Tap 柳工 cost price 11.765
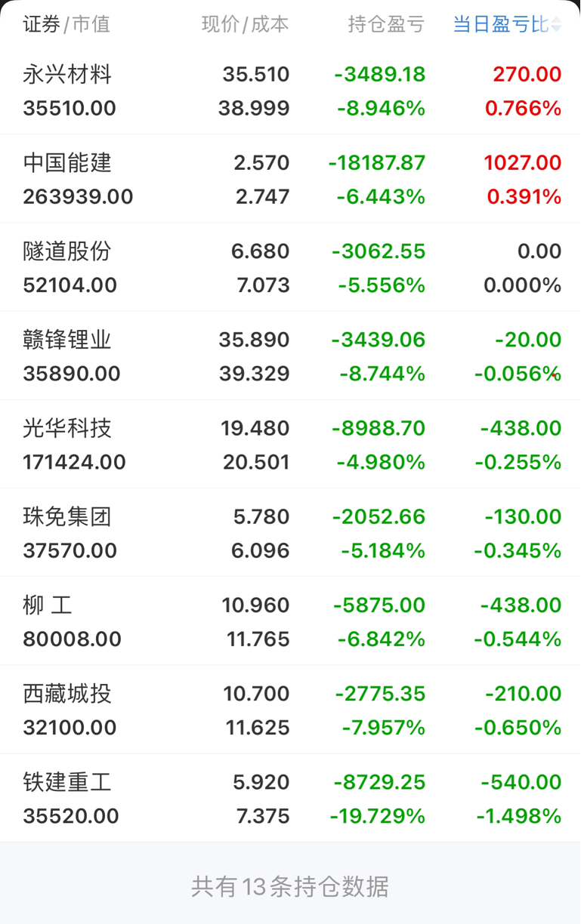The image size is (581, 924). 258,639
